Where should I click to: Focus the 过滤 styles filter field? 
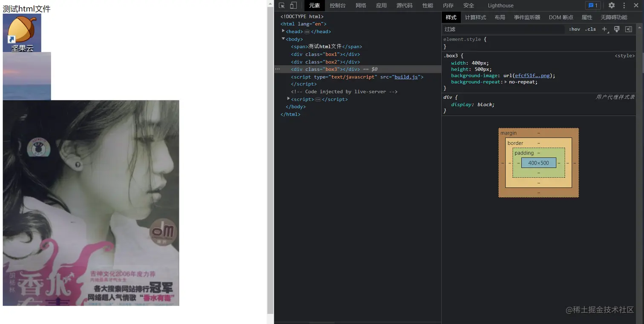503,29
